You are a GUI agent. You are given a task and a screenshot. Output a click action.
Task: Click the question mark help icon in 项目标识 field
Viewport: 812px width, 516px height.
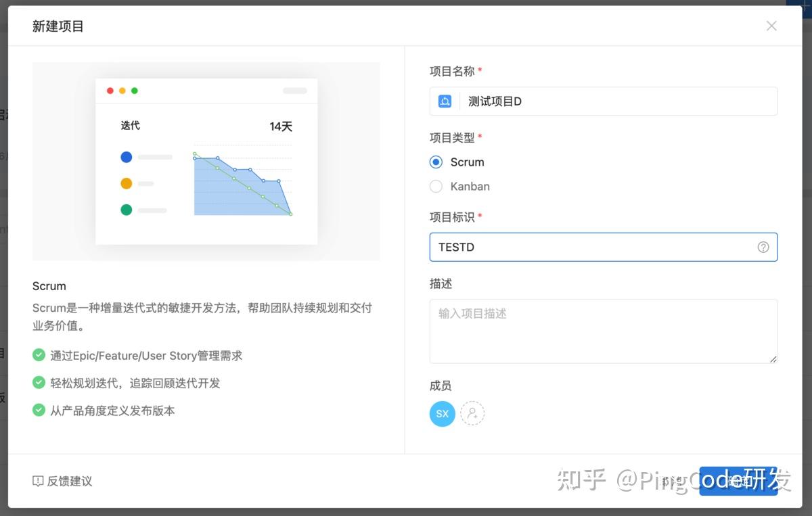[x=763, y=247]
